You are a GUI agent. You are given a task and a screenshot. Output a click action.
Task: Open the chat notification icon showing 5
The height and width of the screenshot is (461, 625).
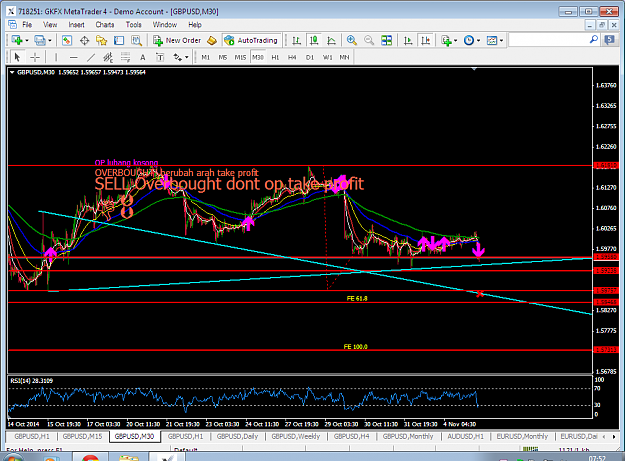pyautogui.click(x=609, y=39)
